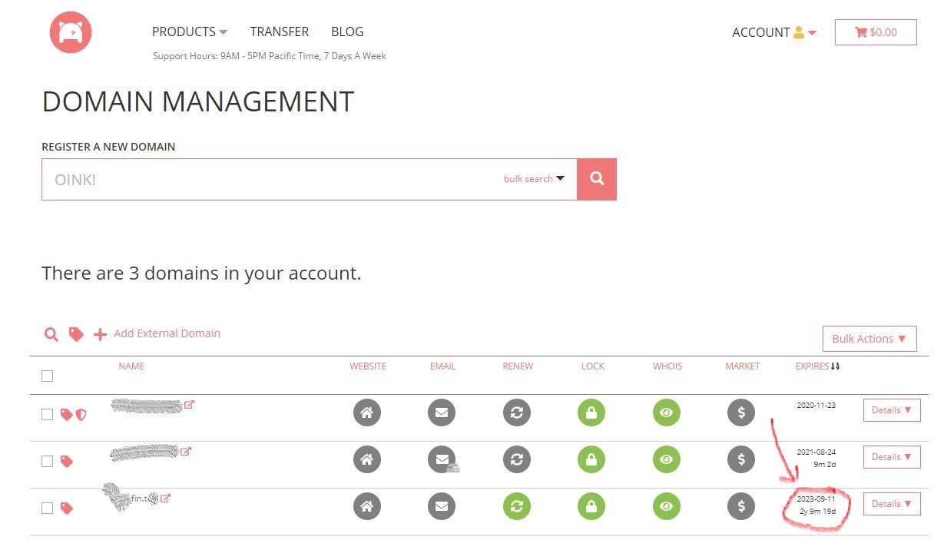The image size is (934, 560).
Task: Open external link for 2020-11-23 domain
Action: tap(189, 405)
